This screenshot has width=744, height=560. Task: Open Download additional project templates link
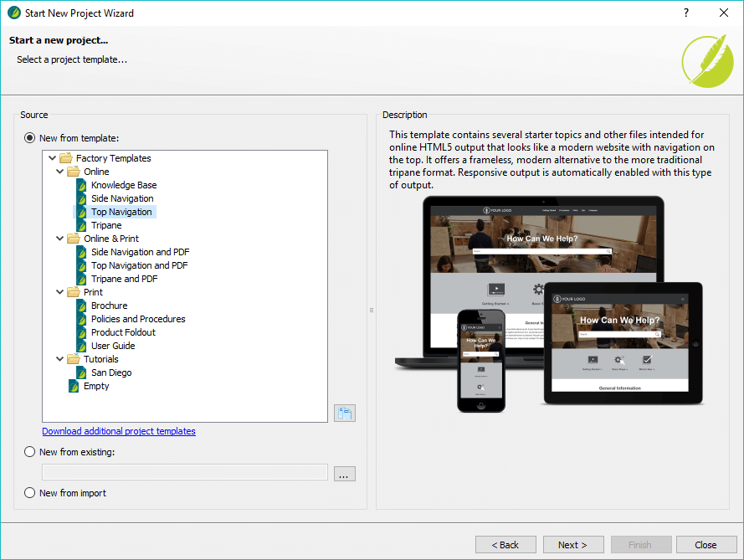pos(119,431)
